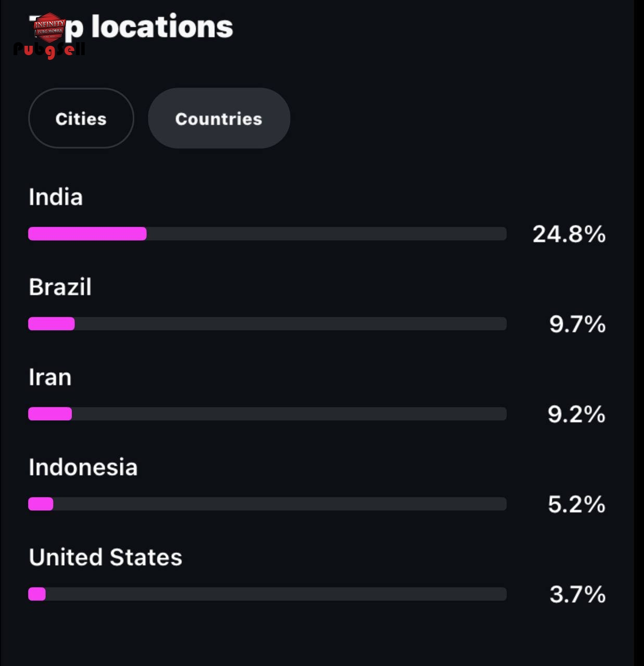Click the 5.2% value for Indonesia

coord(577,504)
